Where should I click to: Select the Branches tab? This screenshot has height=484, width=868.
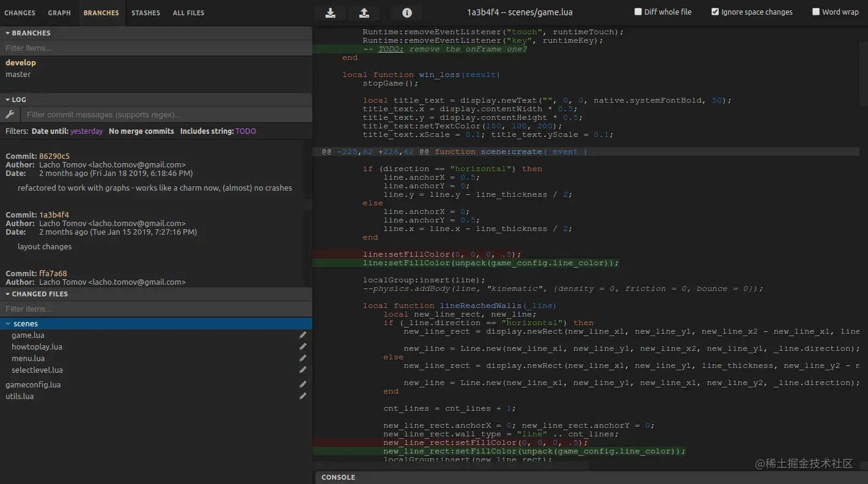[x=101, y=13]
